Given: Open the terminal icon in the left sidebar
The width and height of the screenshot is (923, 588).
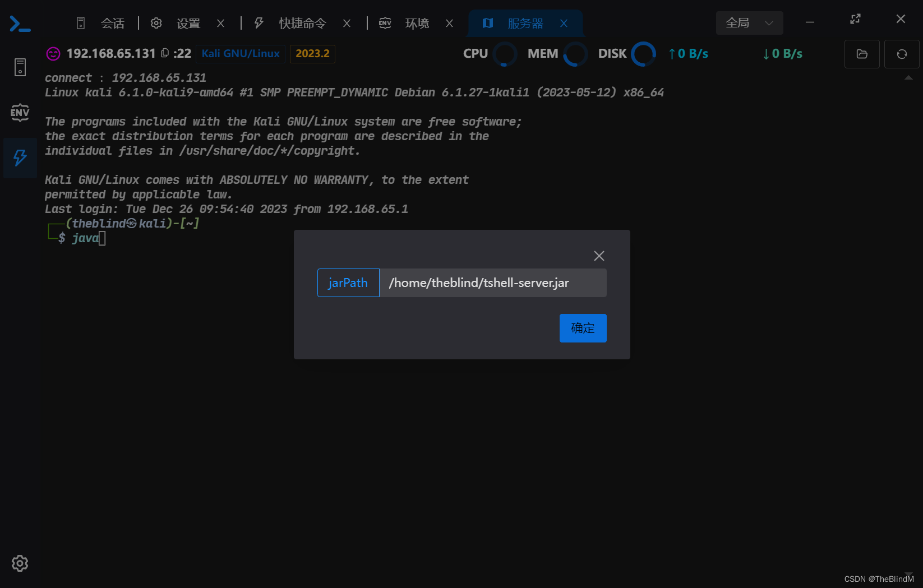Looking at the screenshot, I should click(20, 23).
